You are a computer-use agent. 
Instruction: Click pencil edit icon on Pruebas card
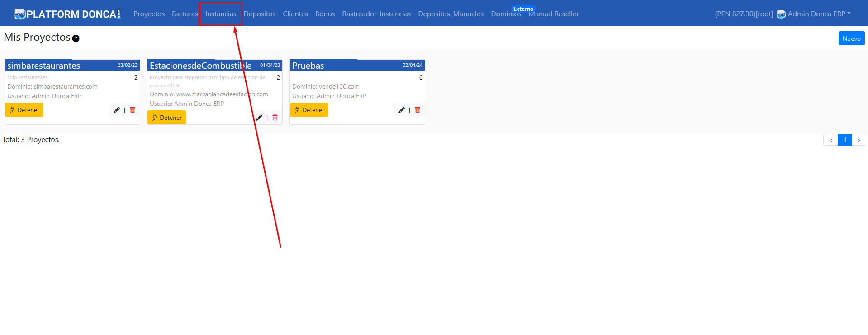pos(402,110)
